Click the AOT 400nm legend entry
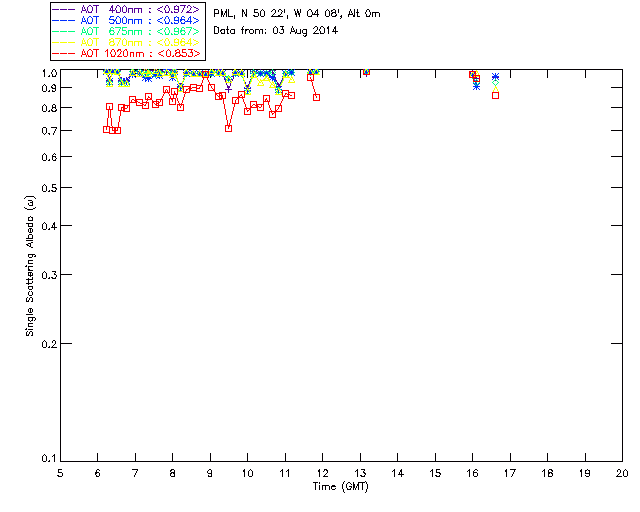Screen dimensions: 640x512 [x=127, y=9]
